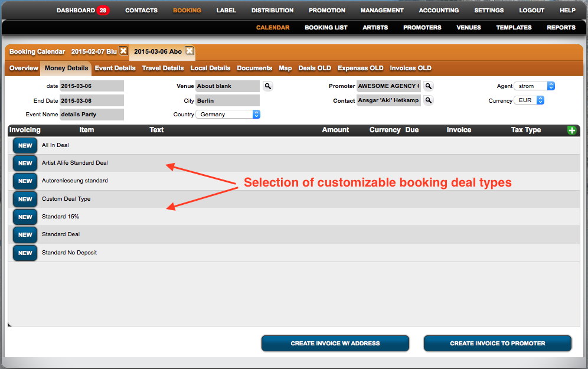Click the green plus add-item icon
Image resolution: width=588 pixels, height=369 pixels.
[x=571, y=130]
